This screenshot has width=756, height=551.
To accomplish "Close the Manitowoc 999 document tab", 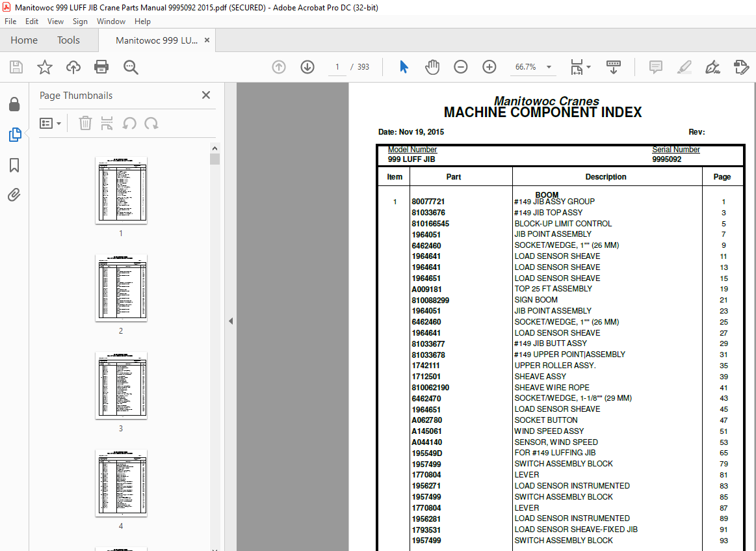I will click(x=207, y=40).
